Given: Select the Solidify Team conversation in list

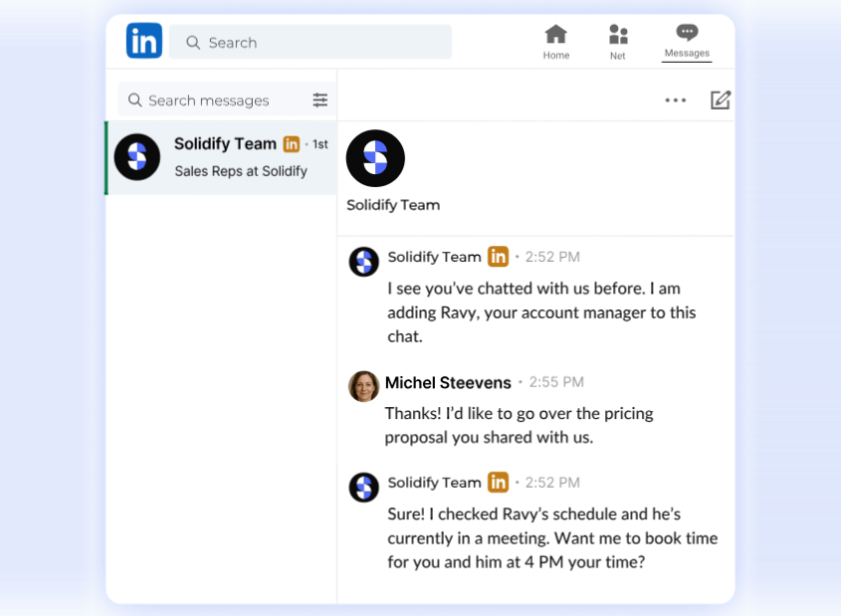Looking at the screenshot, I should click(222, 157).
